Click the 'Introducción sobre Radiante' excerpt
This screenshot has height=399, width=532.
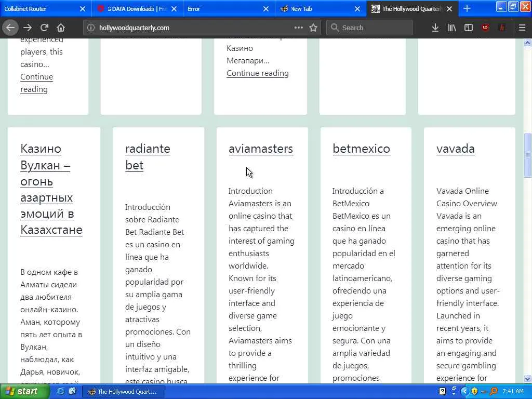pos(158,294)
